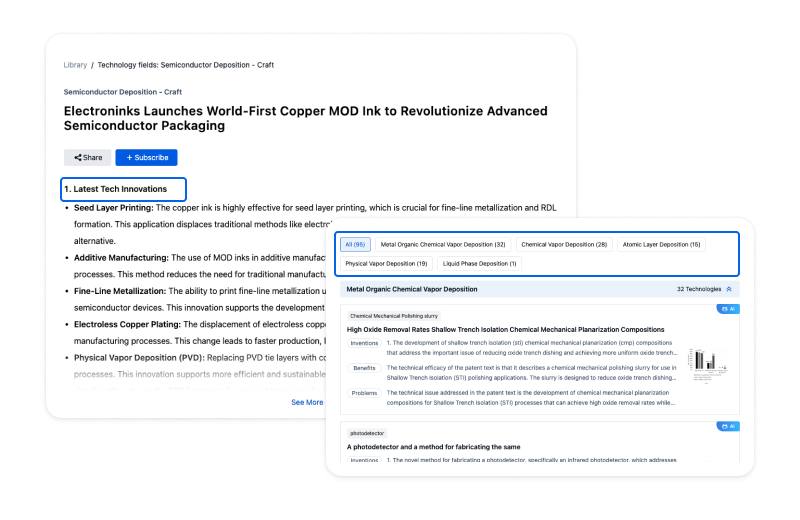The image size is (800, 520).
Task: Select the Benefits label on first card
Action: (364, 368)
